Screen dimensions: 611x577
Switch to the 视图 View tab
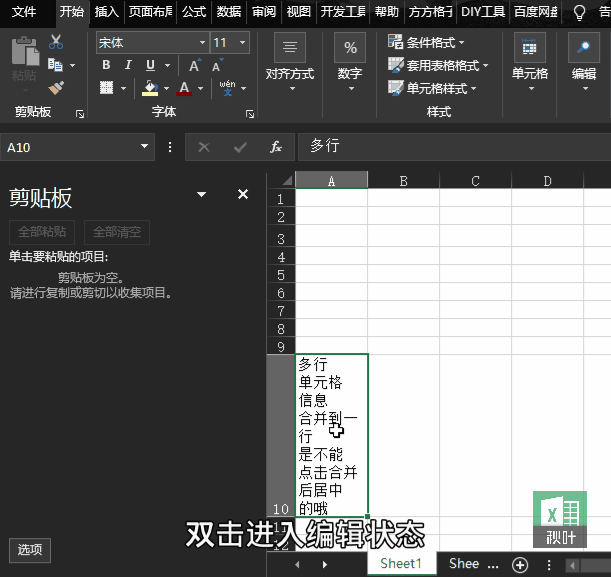299,12
